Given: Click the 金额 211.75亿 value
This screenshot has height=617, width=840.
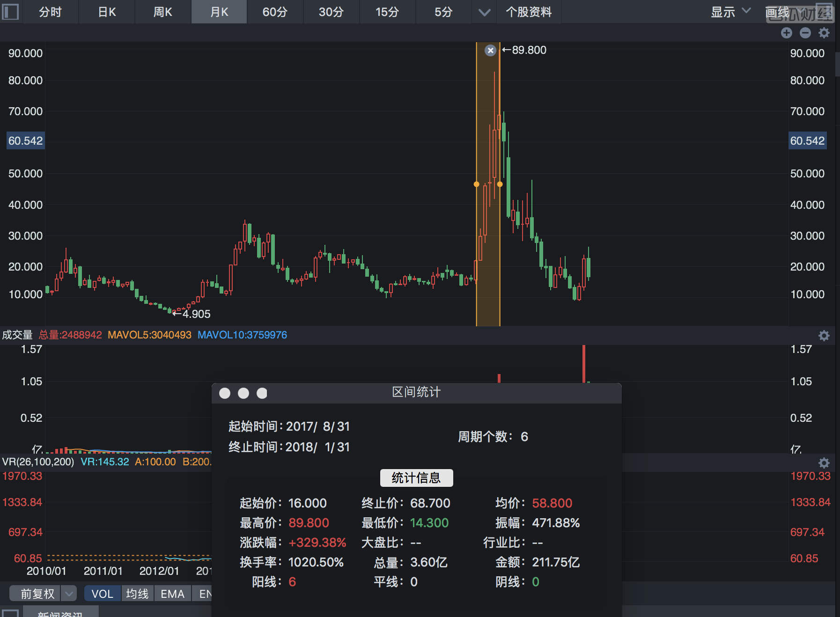Looking at the screenshot, I should pyautogui.click(x=556, y=562).
